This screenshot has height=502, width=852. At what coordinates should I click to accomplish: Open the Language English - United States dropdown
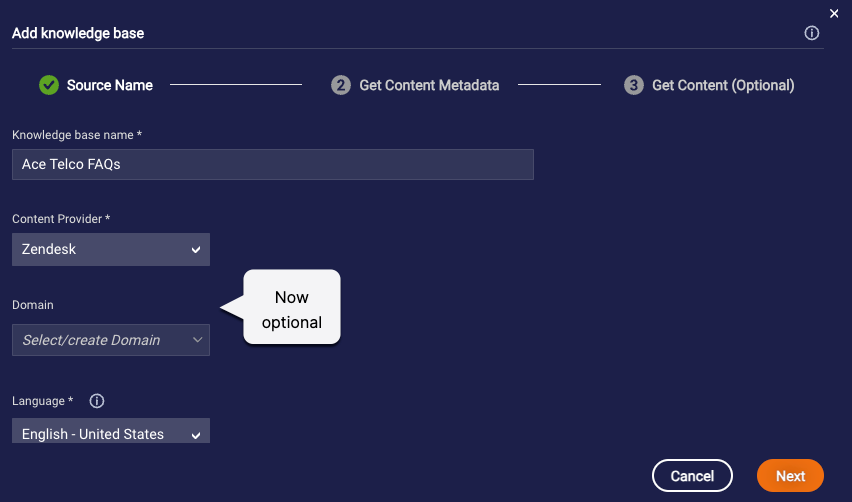point(111,431)
